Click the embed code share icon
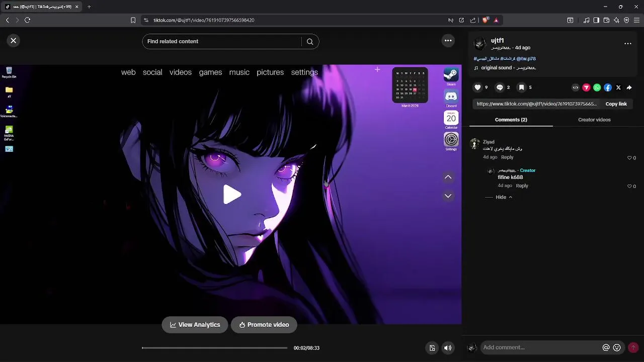Viewport: 644px width, 362px height. [576, 87]
